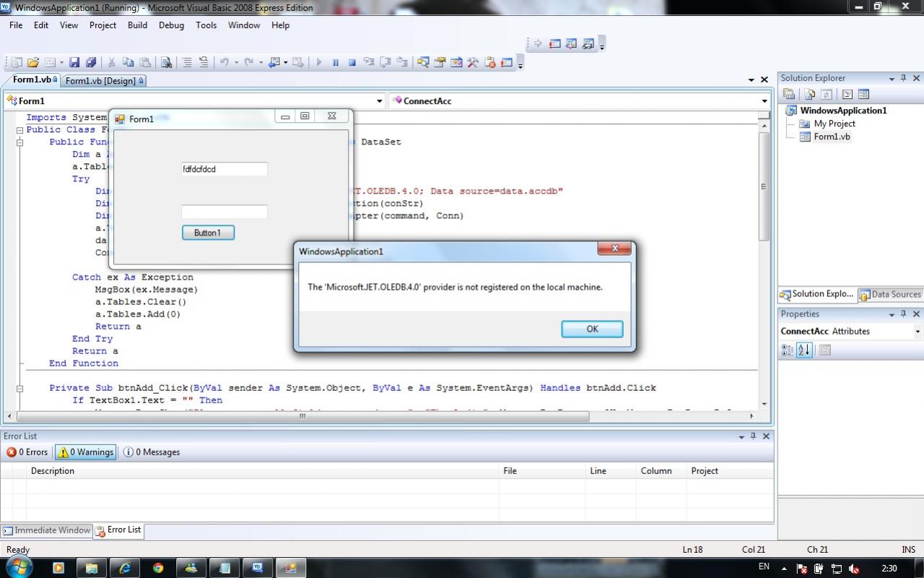Open the Build menu

(137, 25)
